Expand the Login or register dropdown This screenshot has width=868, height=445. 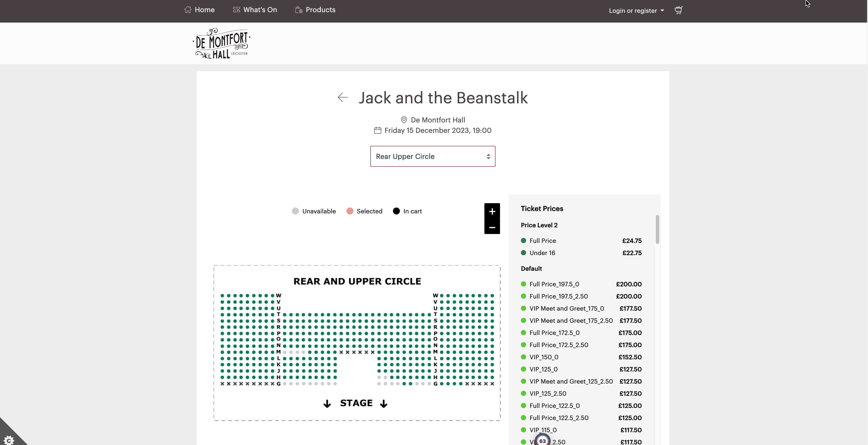(636, 10)
